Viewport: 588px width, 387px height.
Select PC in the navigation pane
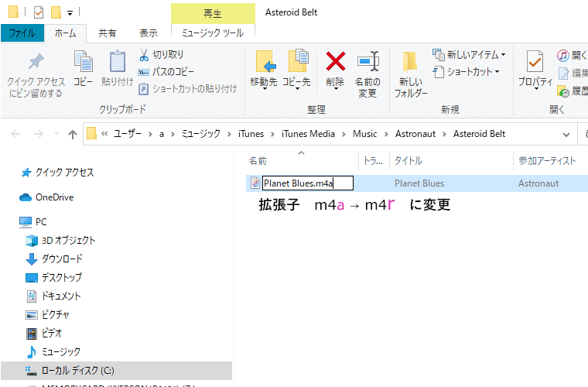[33, 222]
